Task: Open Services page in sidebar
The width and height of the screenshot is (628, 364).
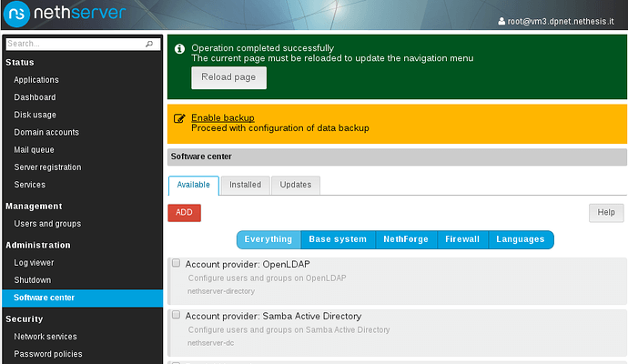Action: [x=30, y=185]
